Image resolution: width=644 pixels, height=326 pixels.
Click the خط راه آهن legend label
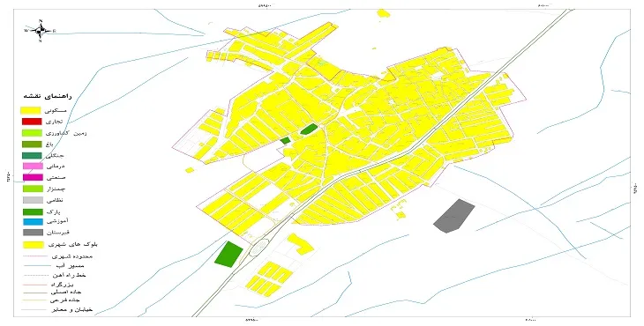(70, 275)
